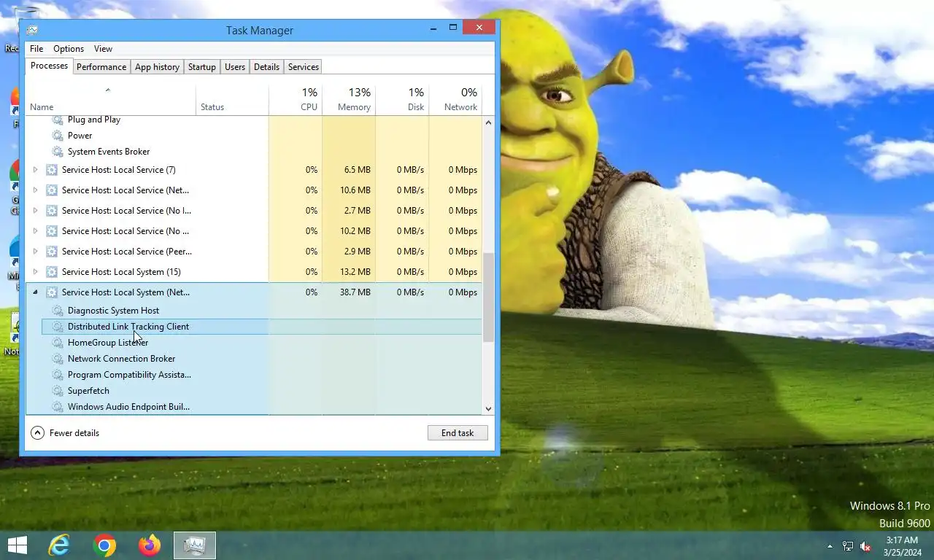Image resolution: width=934 pixels, height=560 pixels.
Task: Sort by the Disk column
Action: [x=402, y=100]
